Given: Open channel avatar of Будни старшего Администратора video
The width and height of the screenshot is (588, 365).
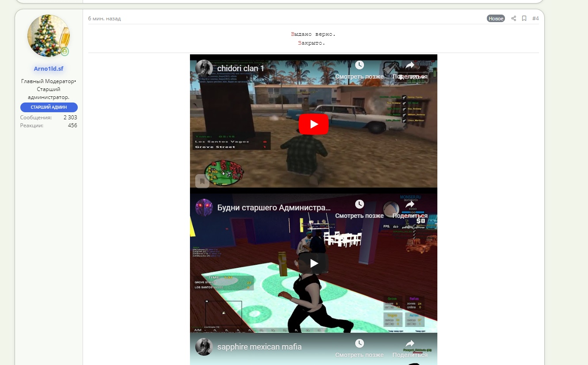Looking at the screenshot, I should (204, 208).
